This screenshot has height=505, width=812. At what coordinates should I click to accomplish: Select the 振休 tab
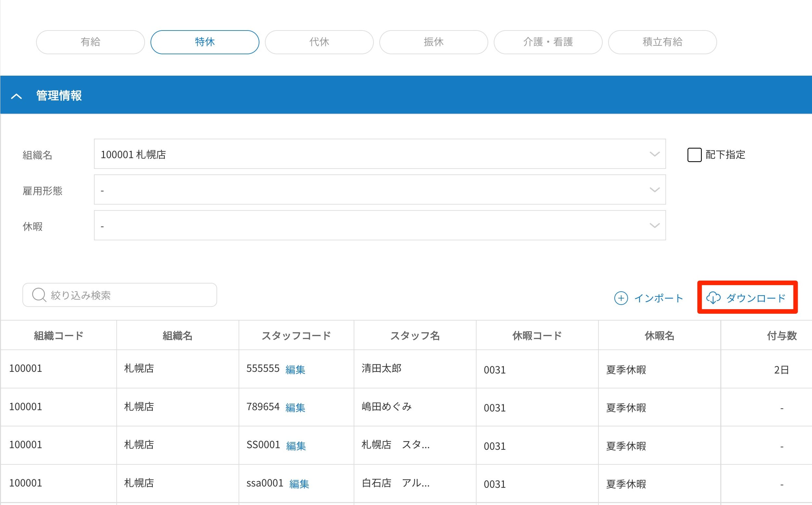click(433, 42)
